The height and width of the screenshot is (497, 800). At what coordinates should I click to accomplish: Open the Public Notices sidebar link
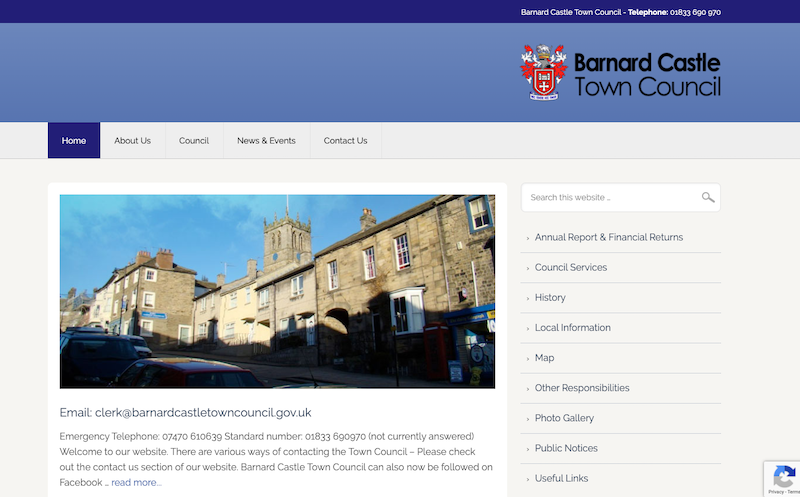[566, 448]
